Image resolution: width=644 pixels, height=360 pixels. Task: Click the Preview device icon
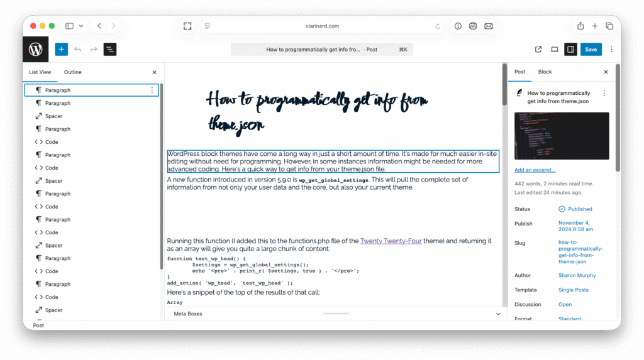click(554, 50)
